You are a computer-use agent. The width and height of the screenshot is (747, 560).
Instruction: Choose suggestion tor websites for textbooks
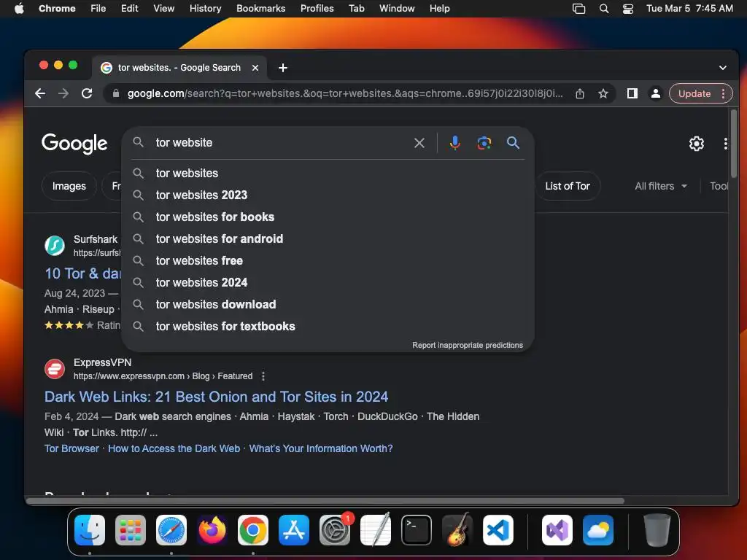tap(328, 326)
